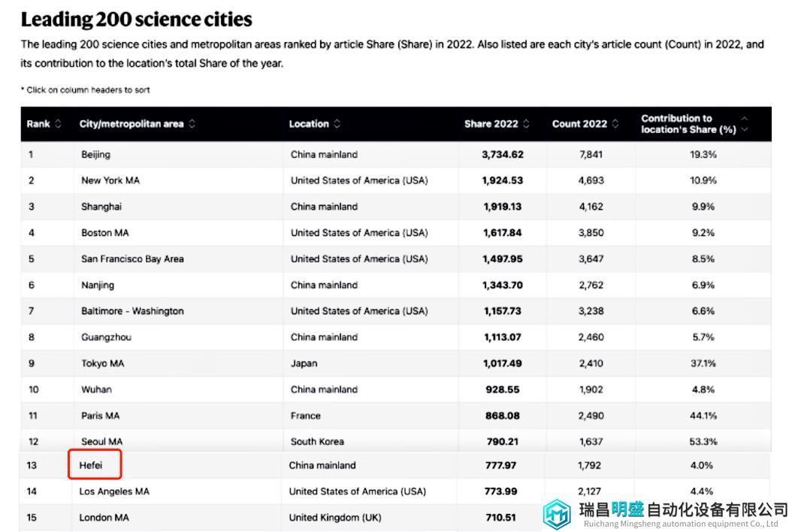Select Nanjing's Share value 1,343.70
This screenshot has height=532, width=789.
[x=502, y=285]
